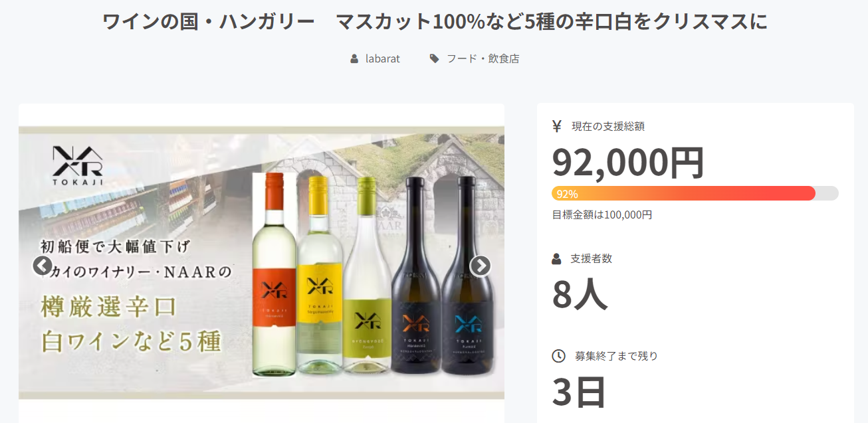Open the labarat author profile link
868x423 pixels.
[x=383, y=58]
